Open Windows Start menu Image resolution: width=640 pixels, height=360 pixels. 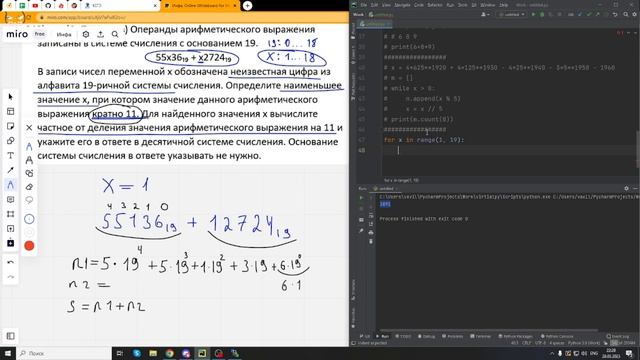coord(8,353)
